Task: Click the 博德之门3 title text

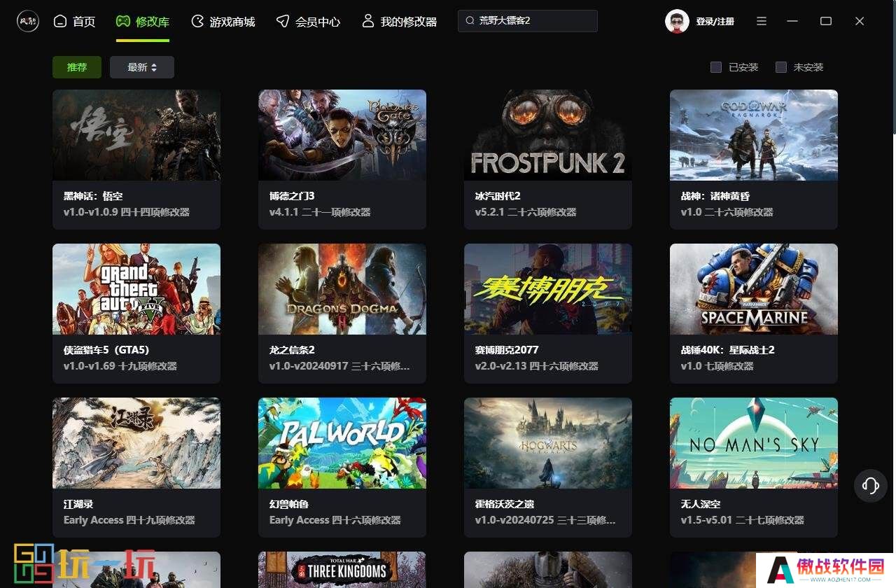Action: (x=292, y=196)
